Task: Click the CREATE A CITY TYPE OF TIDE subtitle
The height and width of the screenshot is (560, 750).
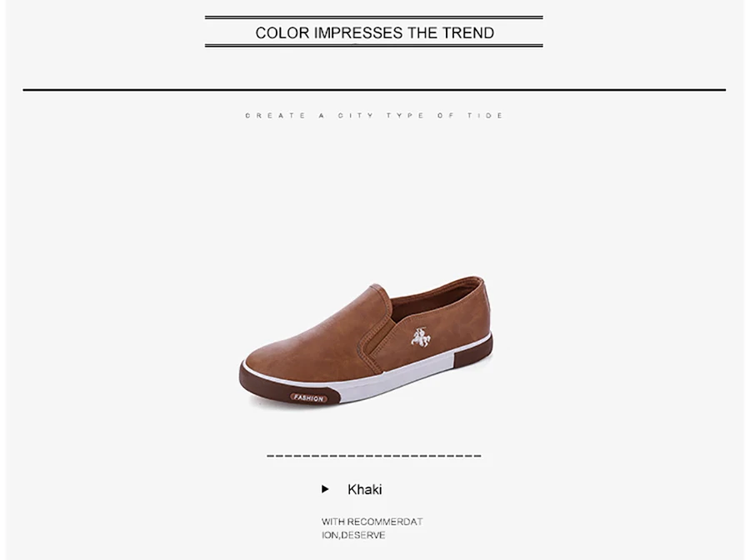Action: pyautogui.click(x=374, y=116)
